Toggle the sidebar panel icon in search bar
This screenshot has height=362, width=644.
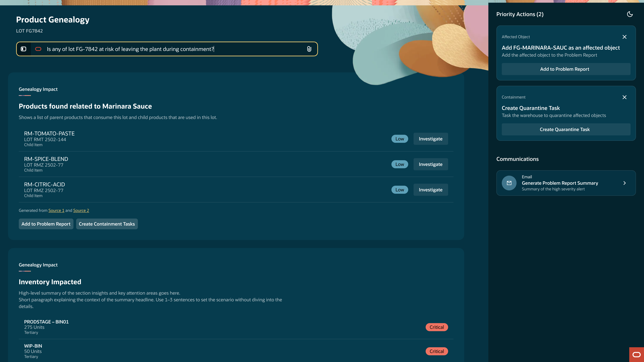tap(23, 49)
